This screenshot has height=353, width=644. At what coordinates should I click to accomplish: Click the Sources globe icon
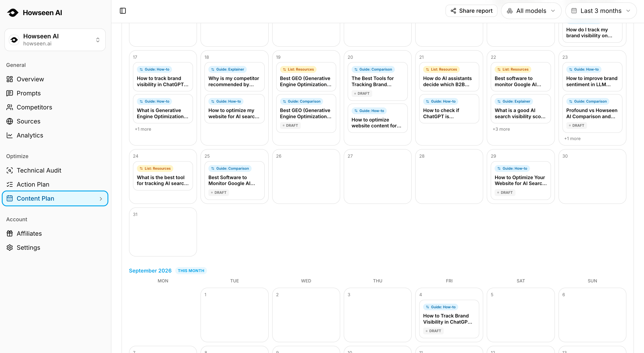tap(9, 121)
